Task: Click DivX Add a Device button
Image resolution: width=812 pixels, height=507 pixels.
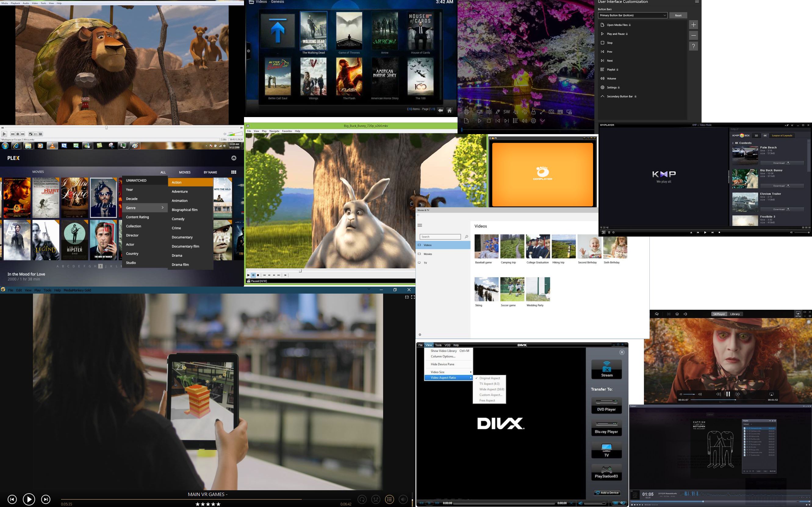Action: click(607, 493)
